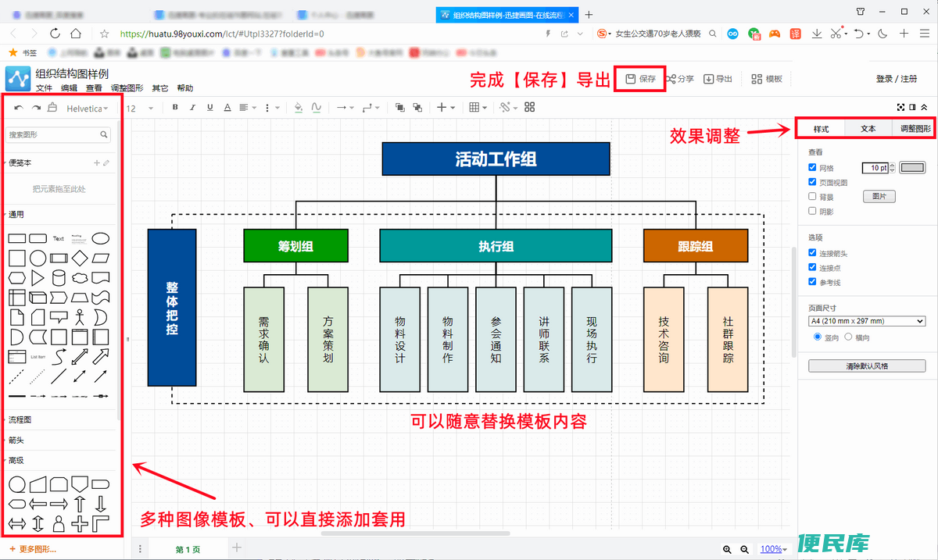Screen dimensions: 938x560
Task: Toggle the 参考线 guides checkbox
Action: point(813,282)
